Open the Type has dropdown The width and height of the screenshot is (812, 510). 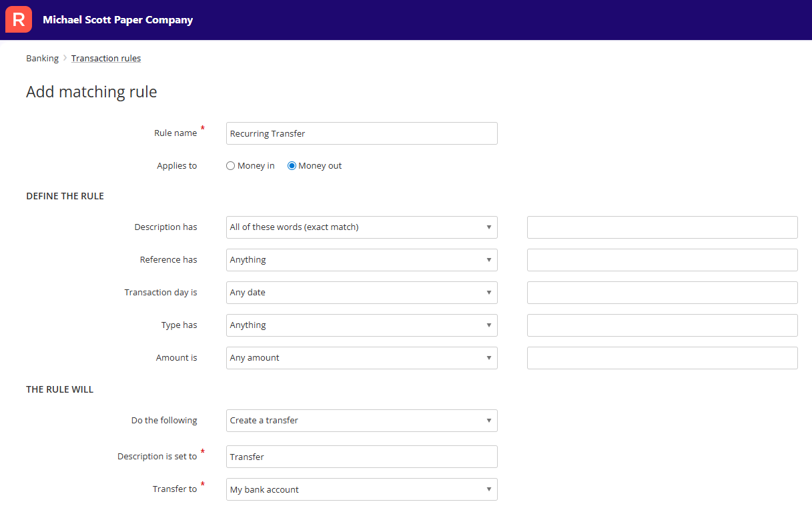(x=362, y=325)
